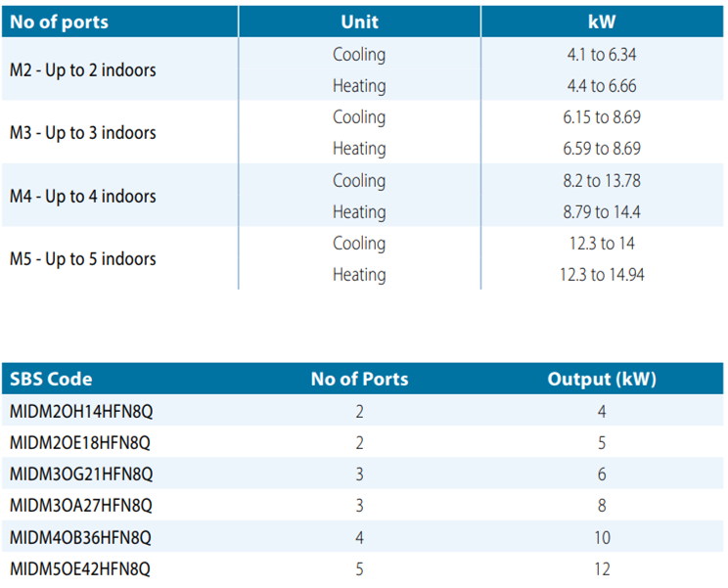Select the MIDM3OG21HFN8Q code cell
This screenshot has height=588, width=728.
pos(81,475)
